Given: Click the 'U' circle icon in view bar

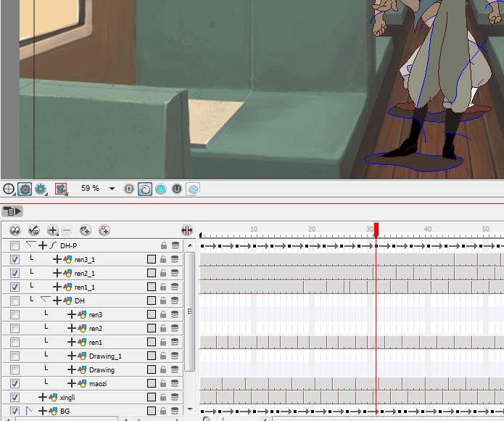Looking at the screenshot, I should pos(177,189).
